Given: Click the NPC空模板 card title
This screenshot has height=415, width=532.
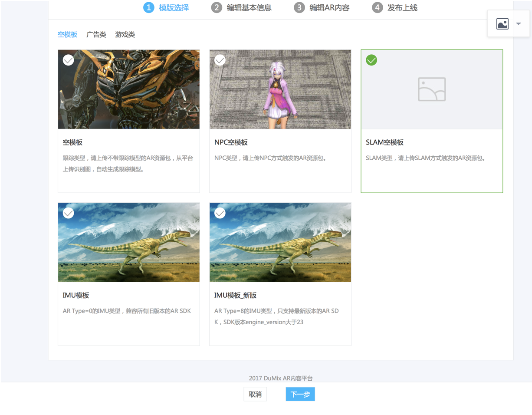Looking at the screenshot, I should pyautogui.click(x=231, y=142).
